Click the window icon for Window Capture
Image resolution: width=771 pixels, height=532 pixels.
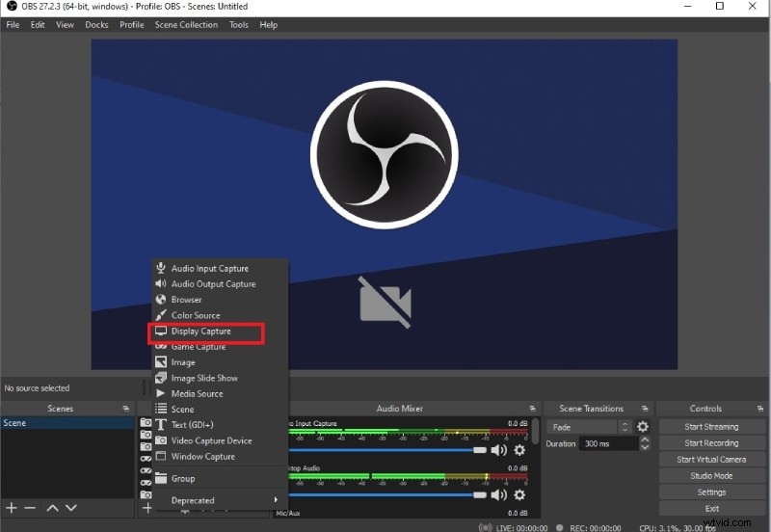(x=161, y=456)
